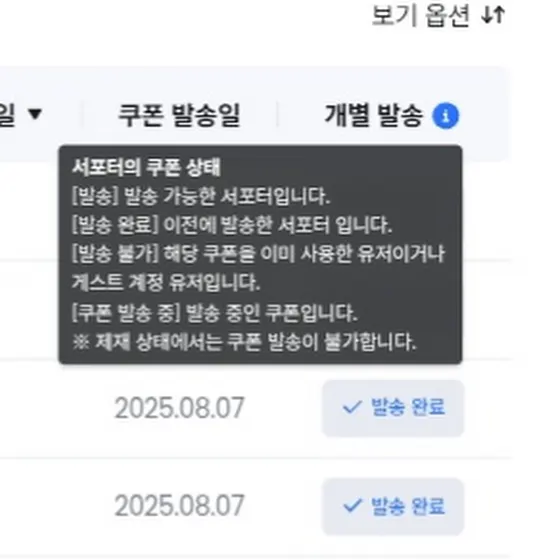This screenshot has width=560, height=560.
Task: Click the tooltip title 서포터의 쿠폰 상태
Action: click(146, 167)
